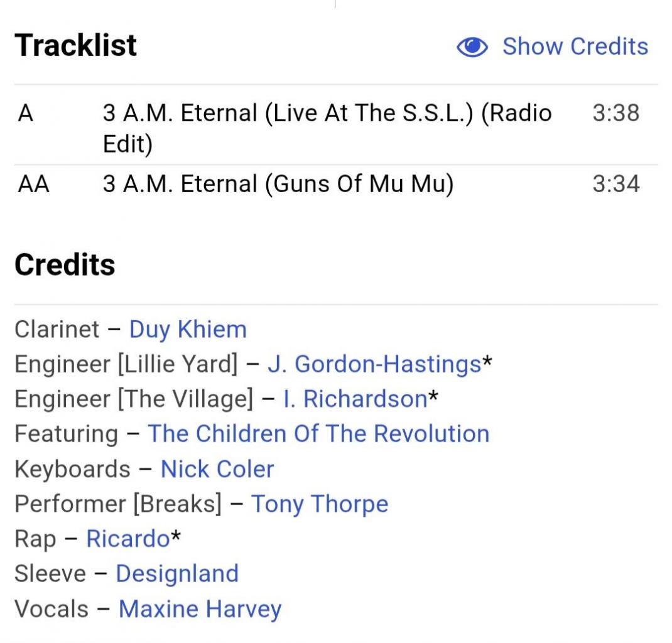This screenshot has height=643, width=672.
Task: Click the eye icon beside Show Credits
Action: pyautogui.click(x=472, y=47)
